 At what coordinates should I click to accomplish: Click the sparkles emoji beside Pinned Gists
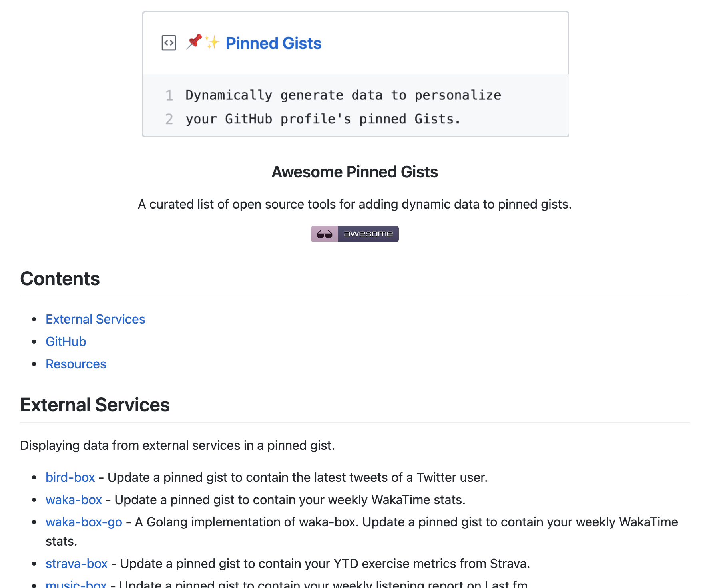(212, 42)
